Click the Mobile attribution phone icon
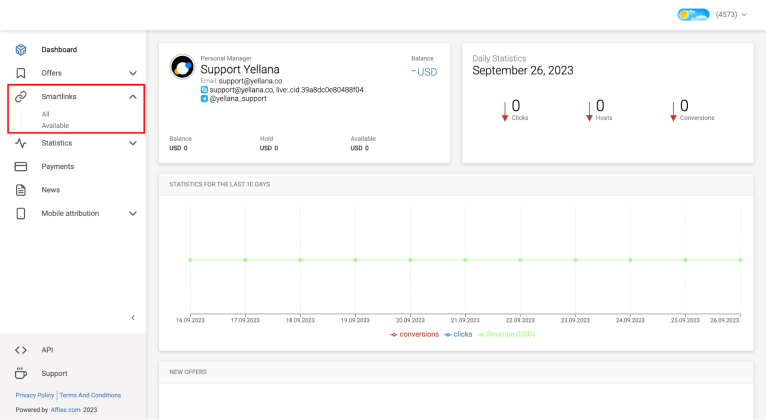Image resolution: width=766 pixels, height=420 pixels. point(20,214)
